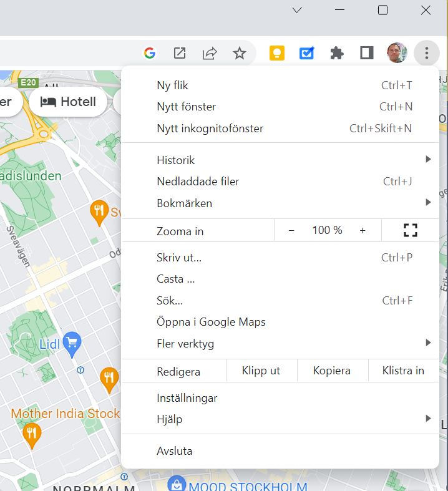Select Nytt inkognitofönster menu item
The height and width of the screenshot is (491, 448).
210,129
